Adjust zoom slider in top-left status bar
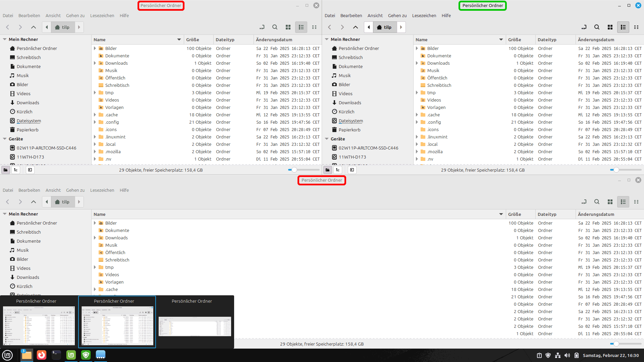 (294, 170)
